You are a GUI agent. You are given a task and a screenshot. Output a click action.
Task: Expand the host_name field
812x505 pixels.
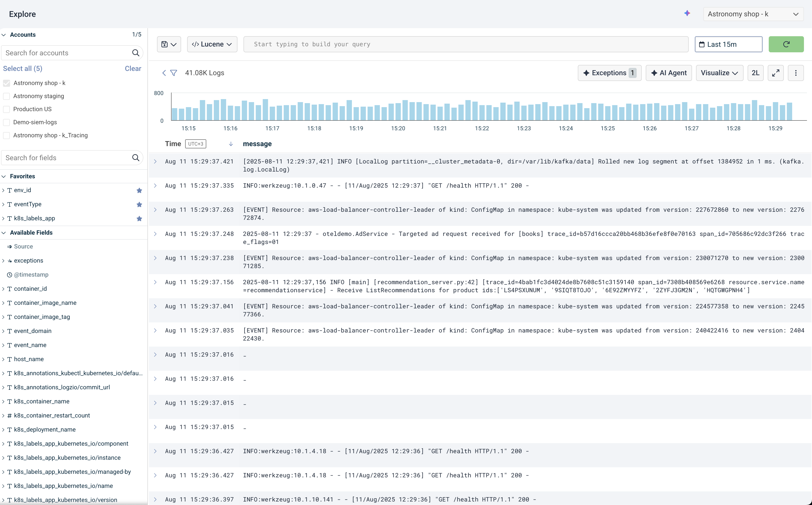3,359
